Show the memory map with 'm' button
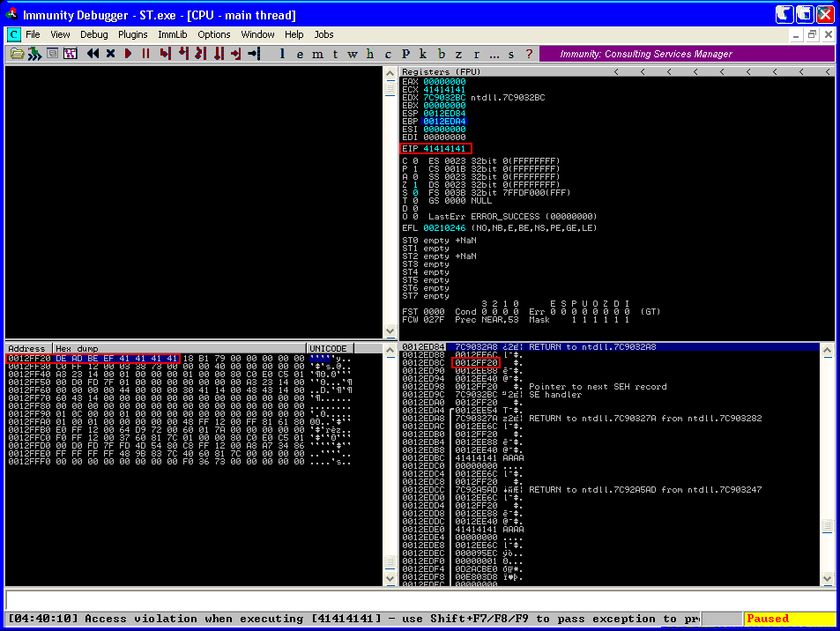 [317, 54]
